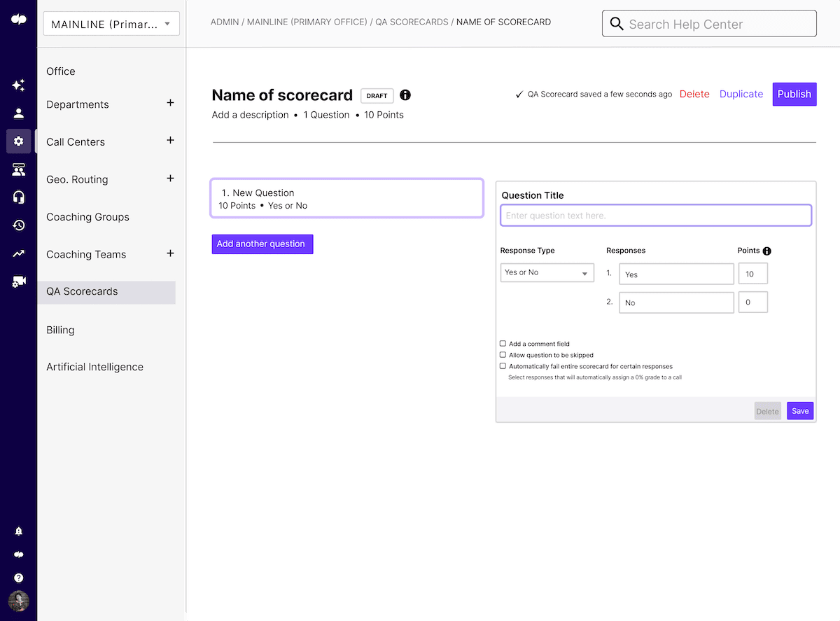Enable Automatically fail entire scorecard for certain responses
This screenshot has width=840, height=621.
click(503, 366)
